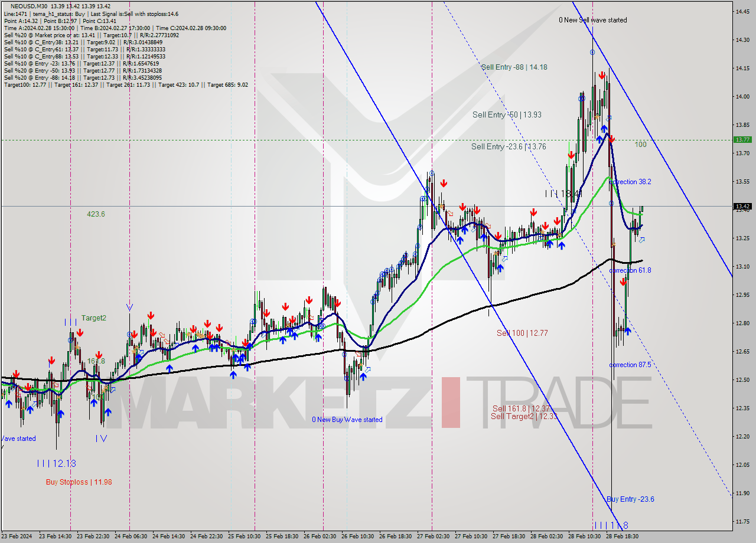Click the 'Sell Target2 | 12.33' label
Screen dimensions: 756x543
(524, 416)
